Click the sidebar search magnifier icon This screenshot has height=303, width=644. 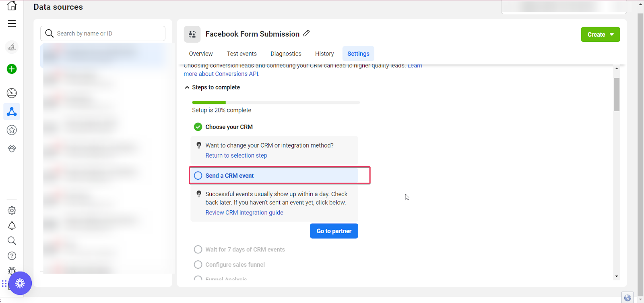12,241
